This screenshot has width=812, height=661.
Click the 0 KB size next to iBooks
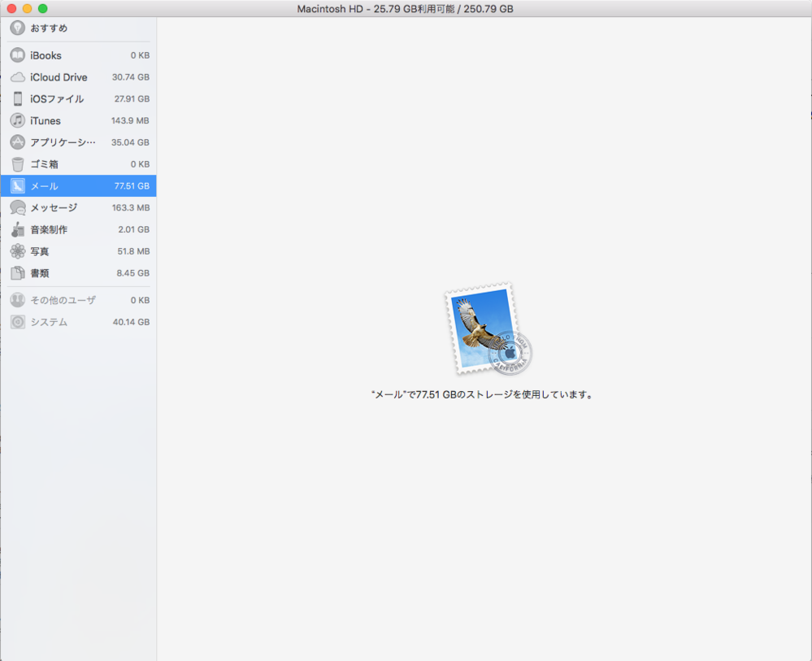click(140, 55)
